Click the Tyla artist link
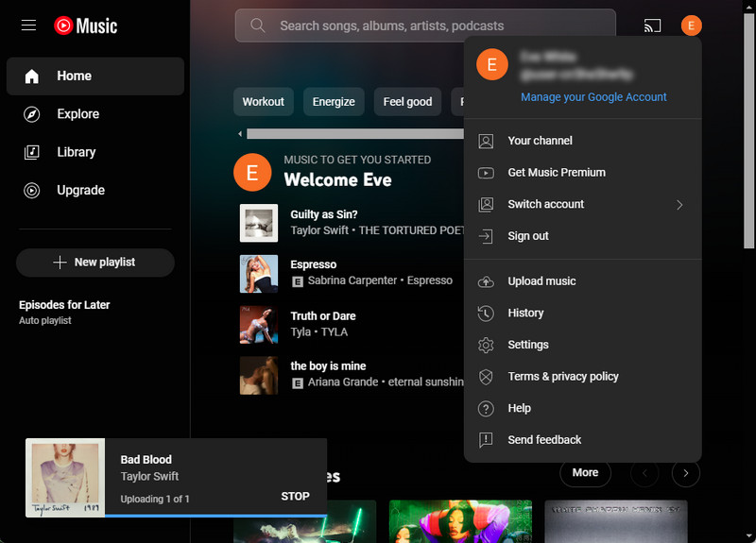The image size is (756, 543). (x=301, y=332)
